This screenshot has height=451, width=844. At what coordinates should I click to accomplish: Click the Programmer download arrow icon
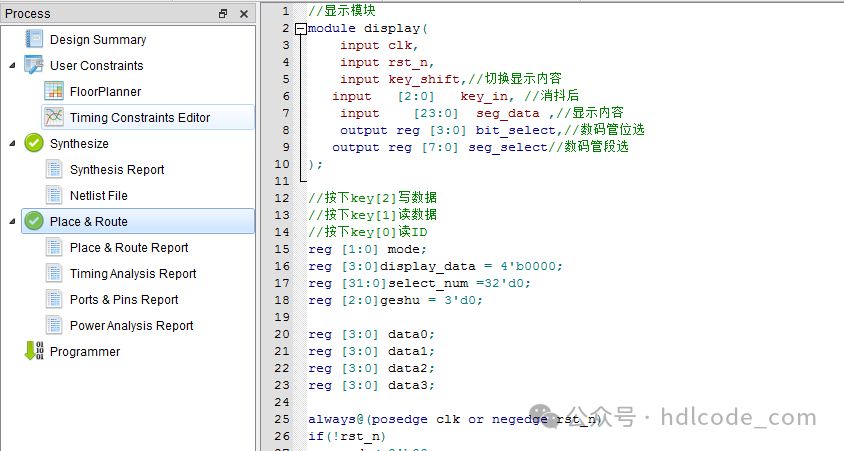[x=34, y=350]
